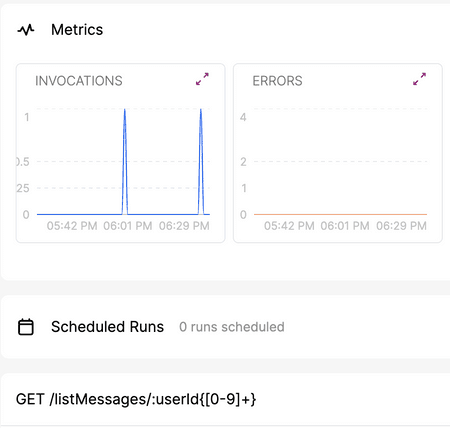Click the first invocation spike in chart
450x428 pixels.
click(x=125, y=162)
